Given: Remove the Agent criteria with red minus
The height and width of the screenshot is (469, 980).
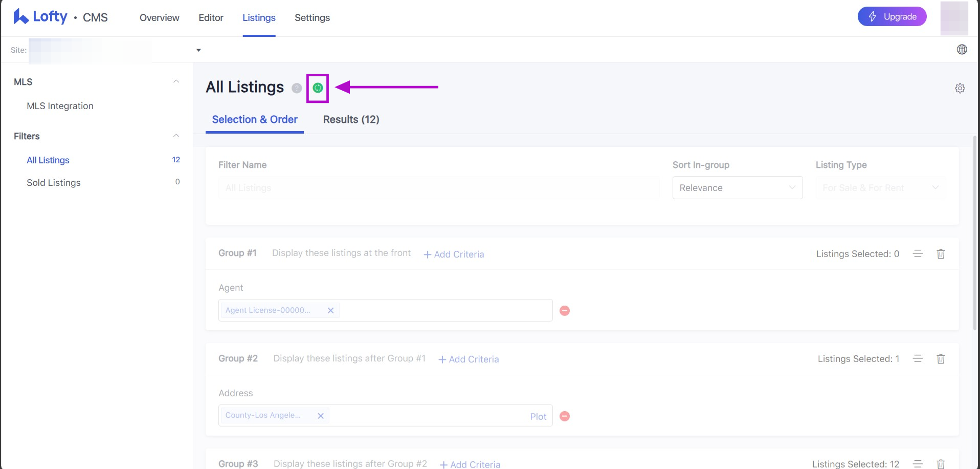Looking at the screenshot, I should 565,311.
